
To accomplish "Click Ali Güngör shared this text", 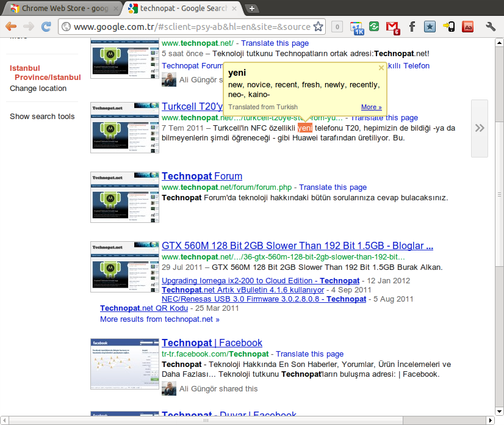I will [218, 388].
